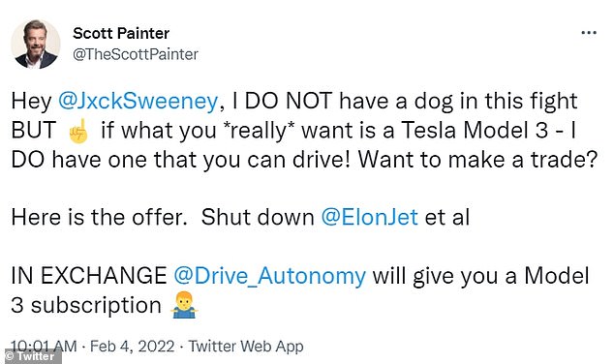Open the @ElonJet mention

coord(370,217)
